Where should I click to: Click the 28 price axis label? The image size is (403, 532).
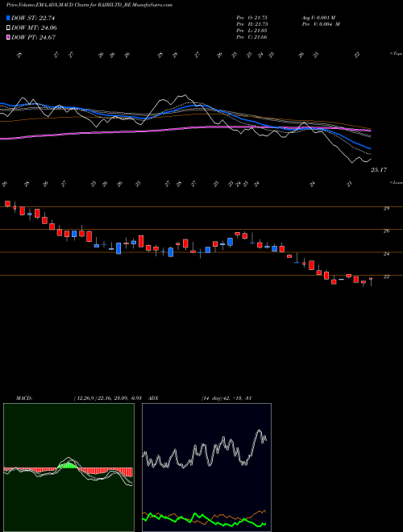click(386, 208)
